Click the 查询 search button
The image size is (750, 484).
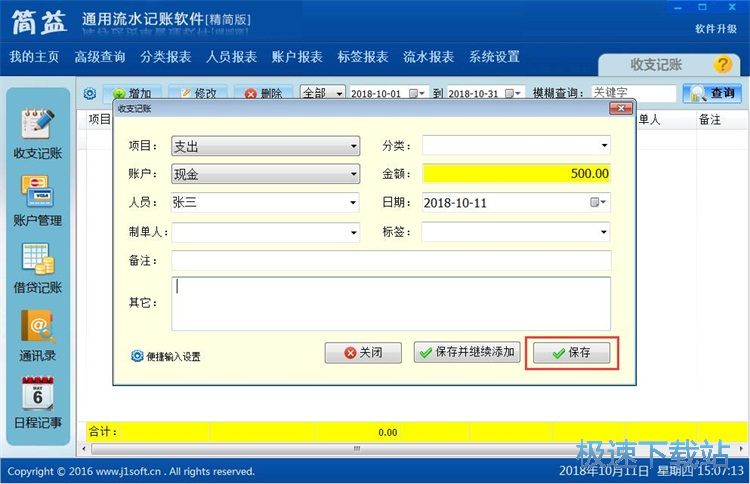(x=712, y=93)
